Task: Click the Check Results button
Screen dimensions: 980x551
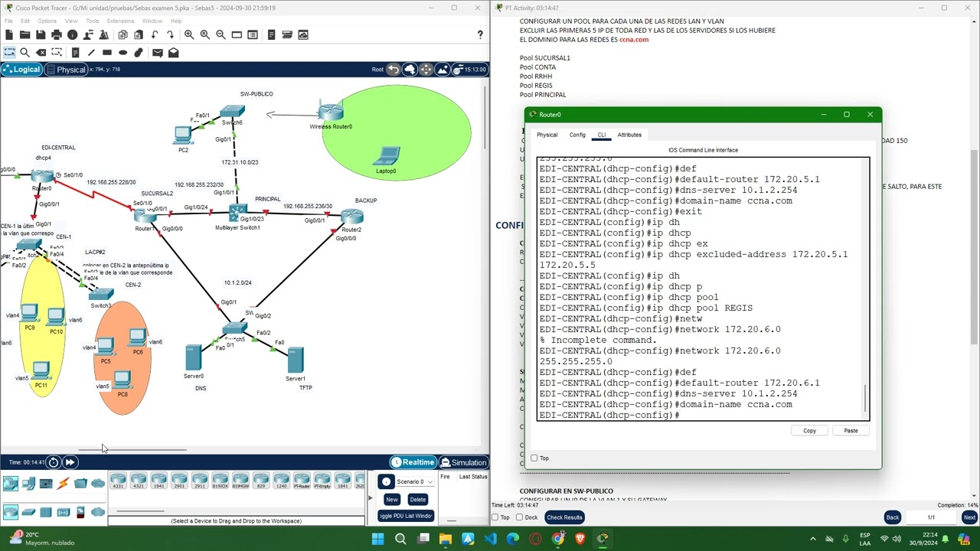Action: pos(564,517)
